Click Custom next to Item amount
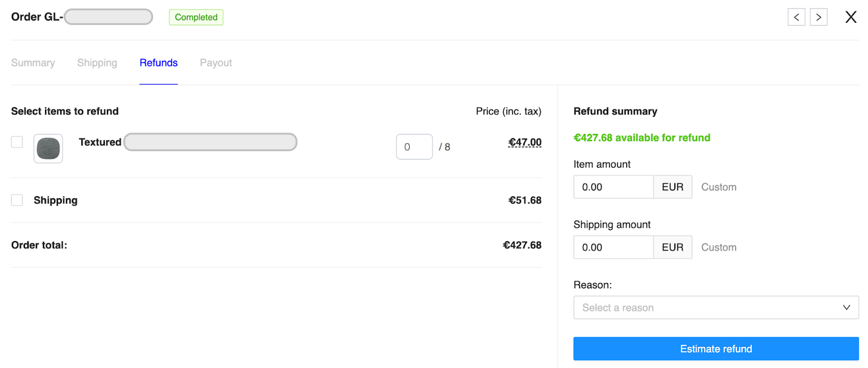This screenshot has height=368, width=868. [719, 187]
